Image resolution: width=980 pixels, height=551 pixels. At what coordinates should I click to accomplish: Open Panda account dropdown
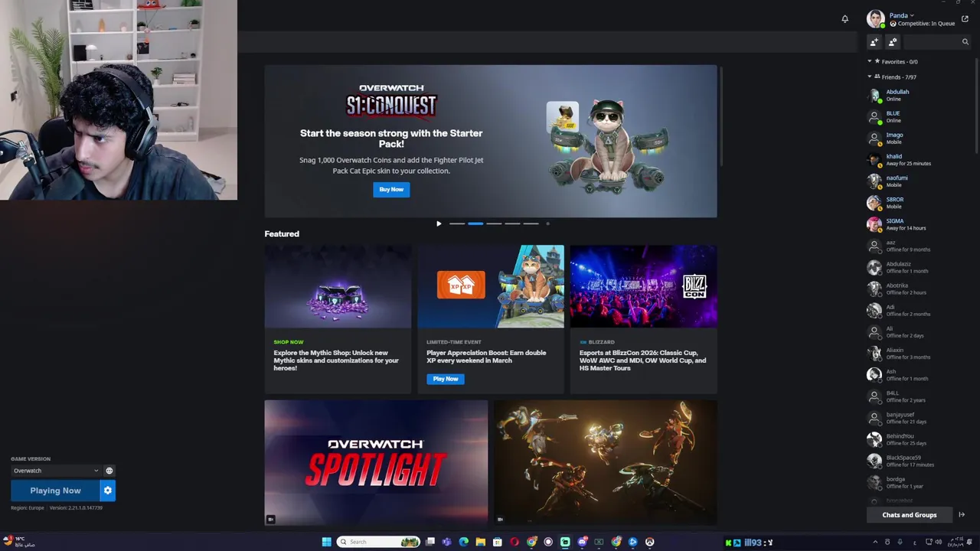click(x=901, y=15)
